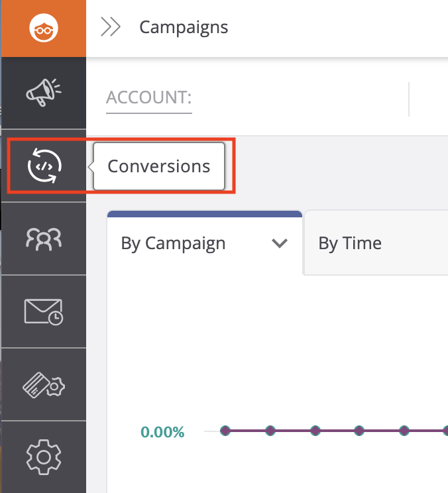Select the leftmost chart data point
The height and width of the screenshot is (493, 448).
click(x=225, y=431)
